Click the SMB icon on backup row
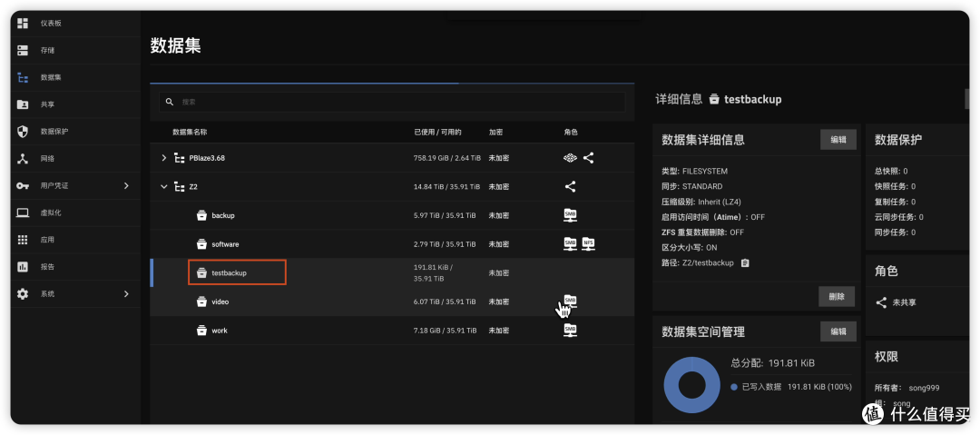980x435 pixels. tap(570, 215)
